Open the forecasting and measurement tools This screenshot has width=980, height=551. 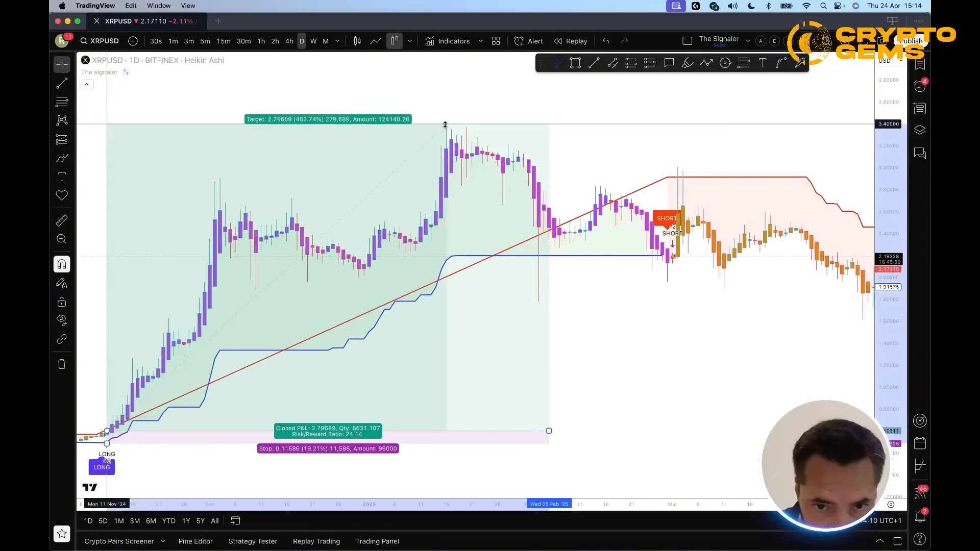62,139
